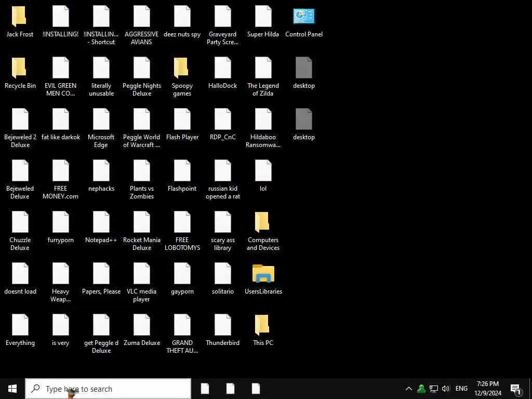This screenshot has height=399, width=532.
Task: Select the Flashpoint icon
Action: (x=182, y=170)
